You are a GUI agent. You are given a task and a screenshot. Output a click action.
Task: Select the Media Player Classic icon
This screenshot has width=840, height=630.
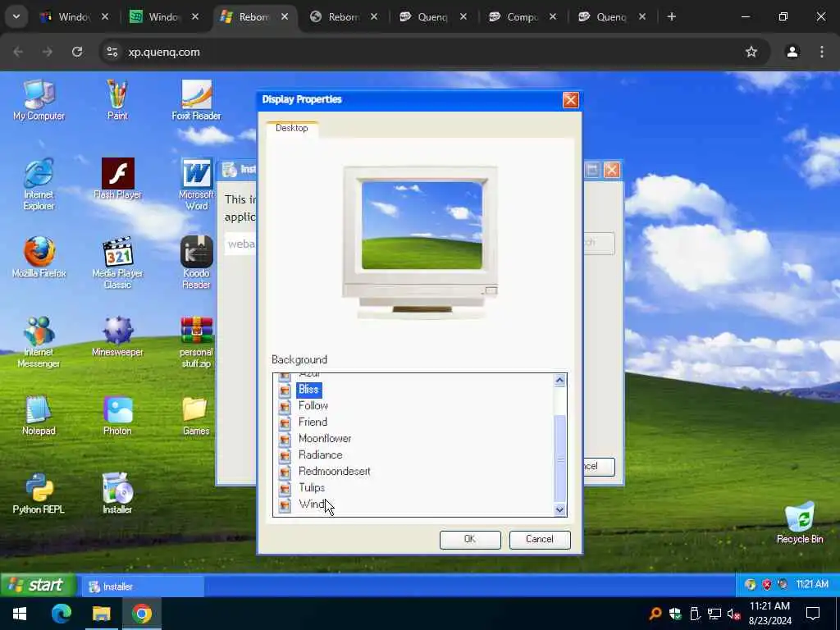click(x=117, y=262)
